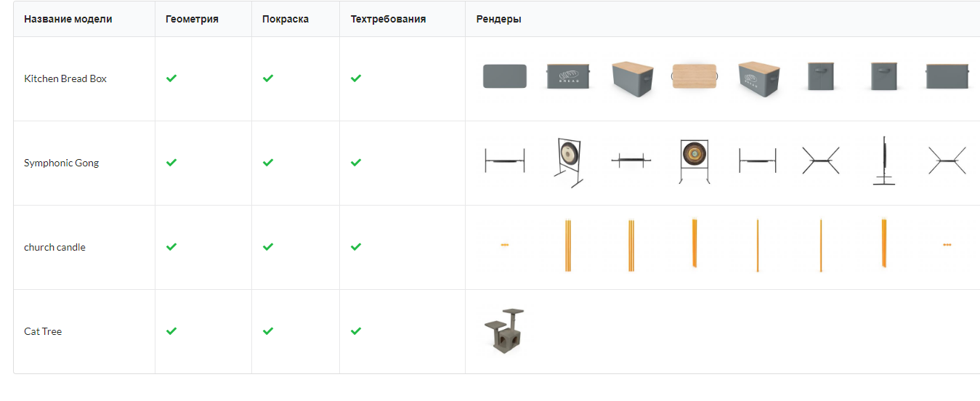Screen dimensions: 980x401
Task: Click Геометрия checkmark for church candle
Action: coord(171,247)
